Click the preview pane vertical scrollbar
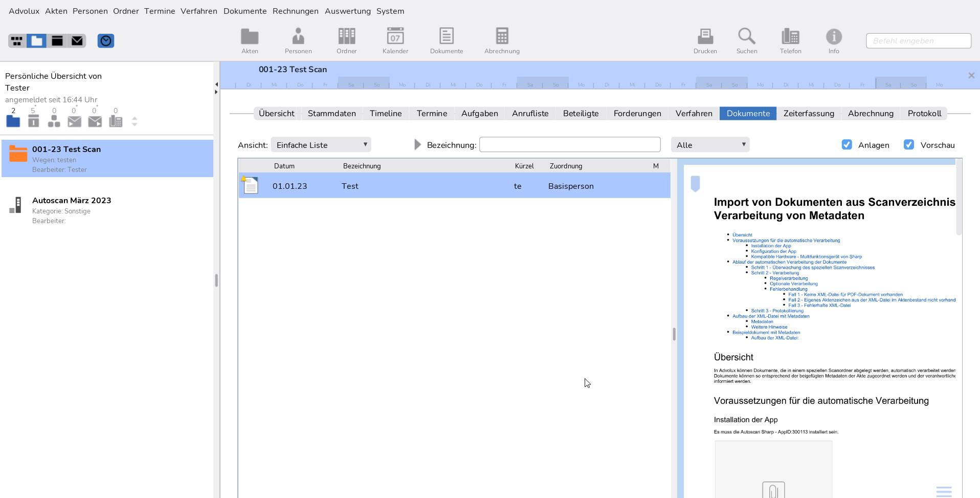Image resolution: width=980 pixels, height=498 pixels. coord(959,198)
